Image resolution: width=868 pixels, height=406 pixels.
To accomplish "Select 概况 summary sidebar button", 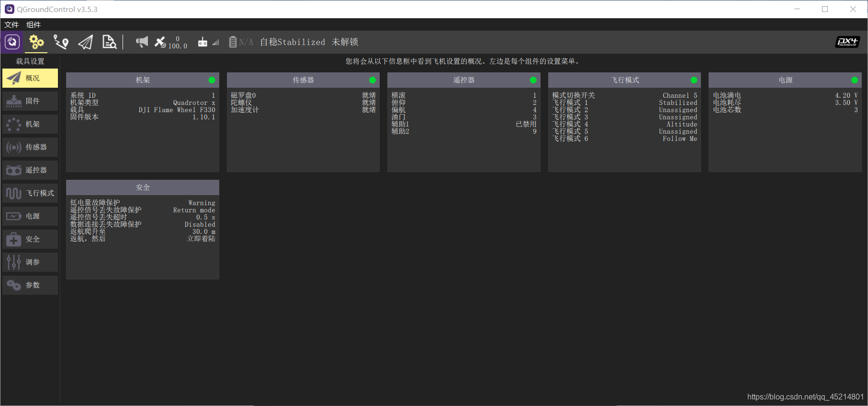I will point(30,78).
